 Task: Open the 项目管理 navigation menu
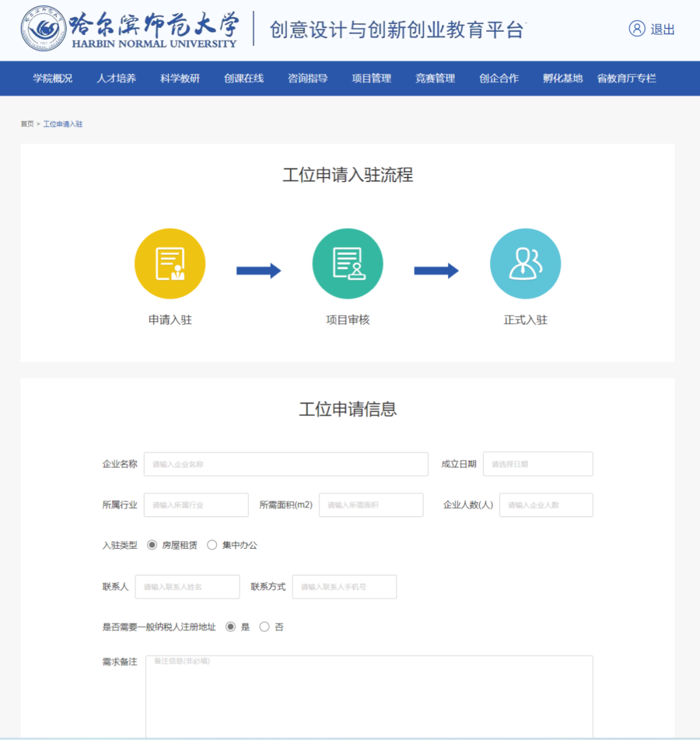(371, 78)
